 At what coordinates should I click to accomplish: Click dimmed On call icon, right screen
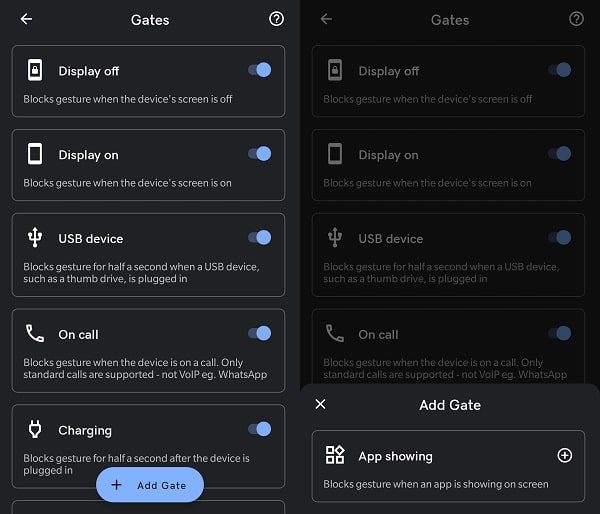tap(335, 333)
